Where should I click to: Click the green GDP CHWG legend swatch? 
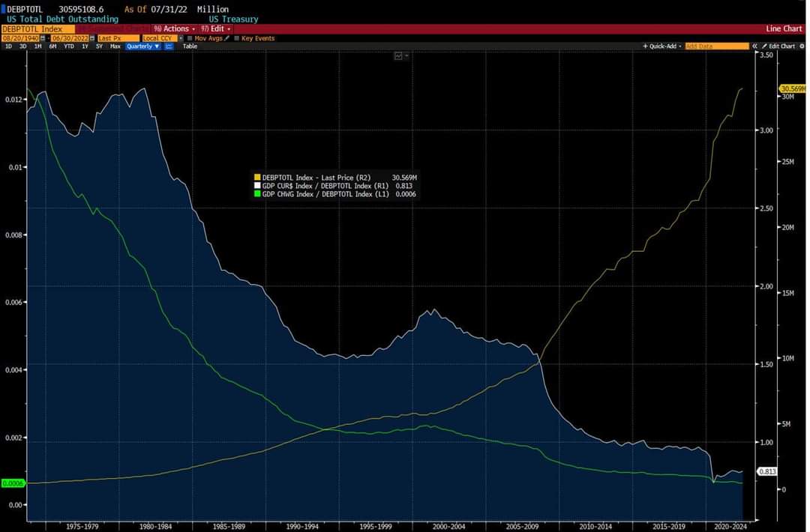point(257,194)
